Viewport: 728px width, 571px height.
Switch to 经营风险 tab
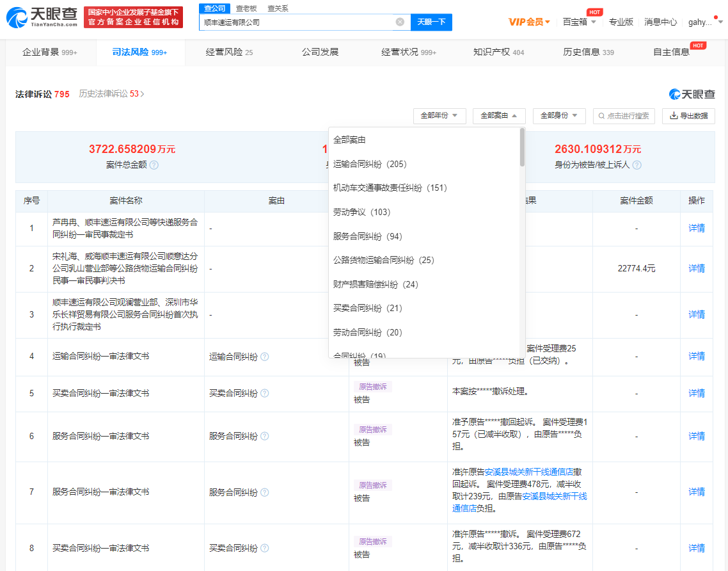point(230,52)
